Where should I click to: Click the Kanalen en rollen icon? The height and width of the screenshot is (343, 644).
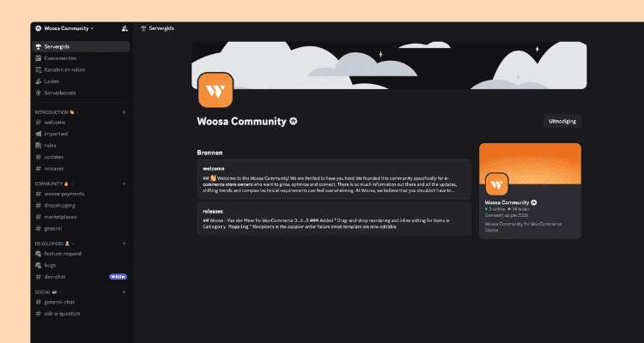pos(39,69)
